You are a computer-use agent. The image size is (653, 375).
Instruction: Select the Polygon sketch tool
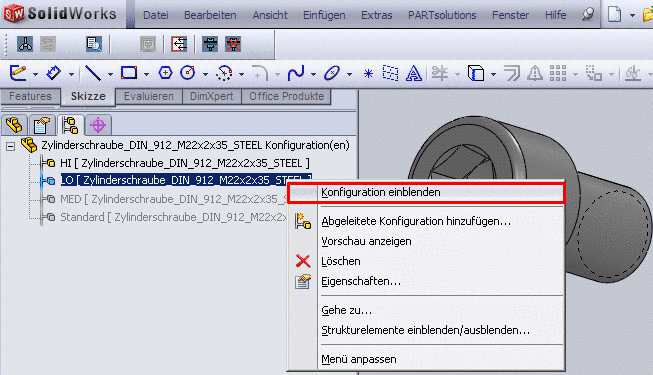pos(165,73)
